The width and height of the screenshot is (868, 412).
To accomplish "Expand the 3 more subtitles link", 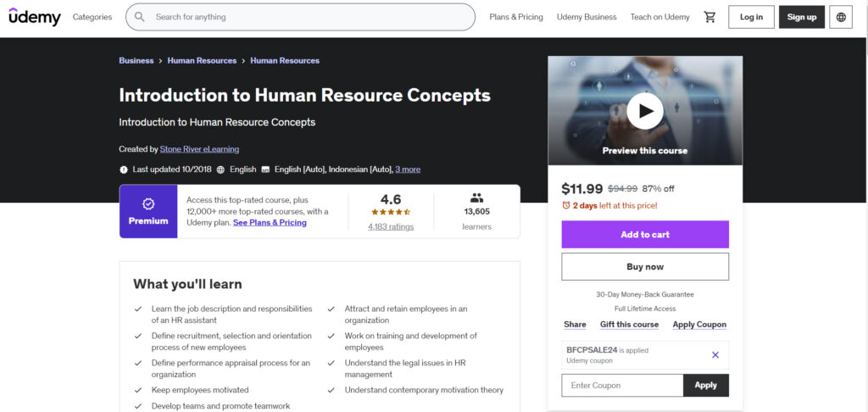I will click(x=408, y=170).
